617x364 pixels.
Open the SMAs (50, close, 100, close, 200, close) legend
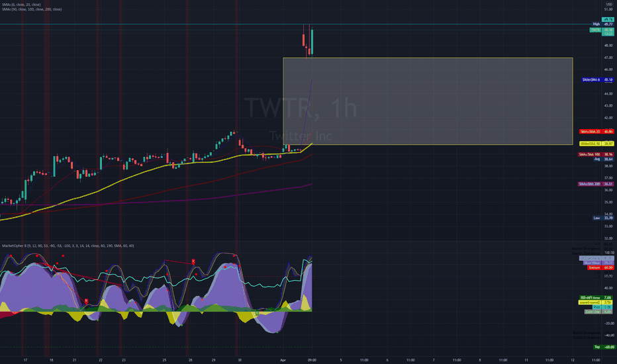pos(32,9)
